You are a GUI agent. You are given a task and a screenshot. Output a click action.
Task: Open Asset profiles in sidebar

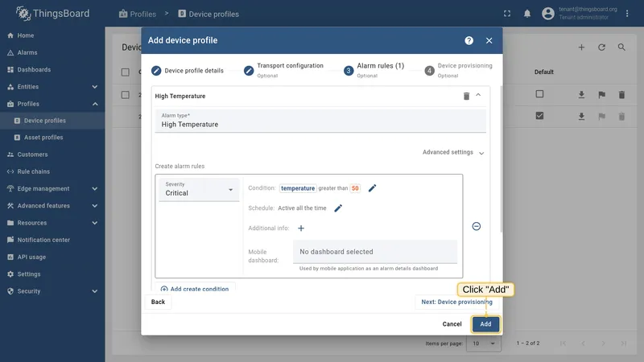coord(52,138)
